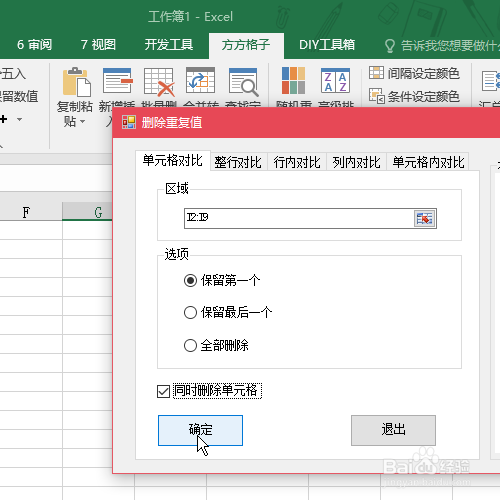Image resolution: width=500 pixels, height=500 pixels.
Task: Click the 随机重复 colored grid icon
Action: [x=293, y=80]
